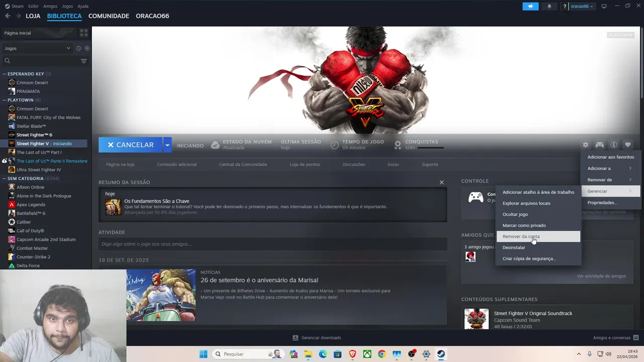
Task: Switch to COMUNIDADE tab
Action: coord(109,16)
